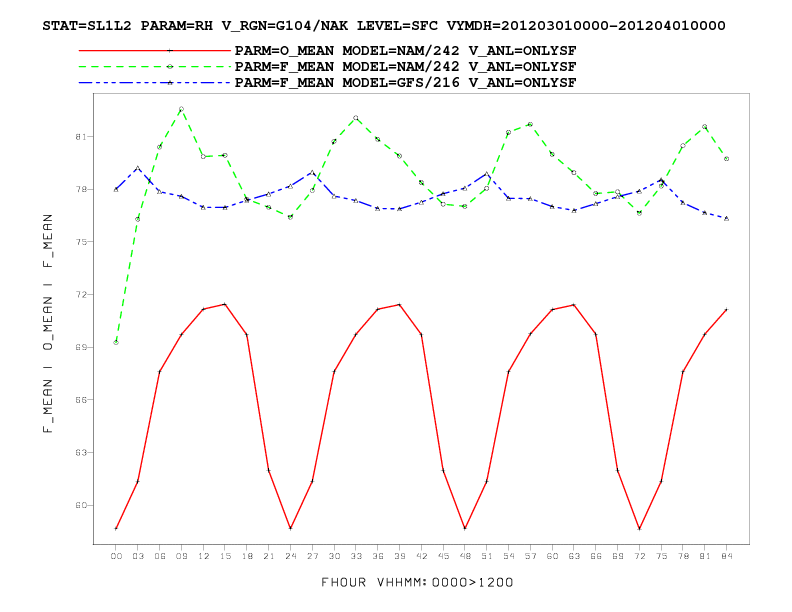Click y-axis tick label 63
The height and width of the screenshot is (612, 792).
coord(81,452)
